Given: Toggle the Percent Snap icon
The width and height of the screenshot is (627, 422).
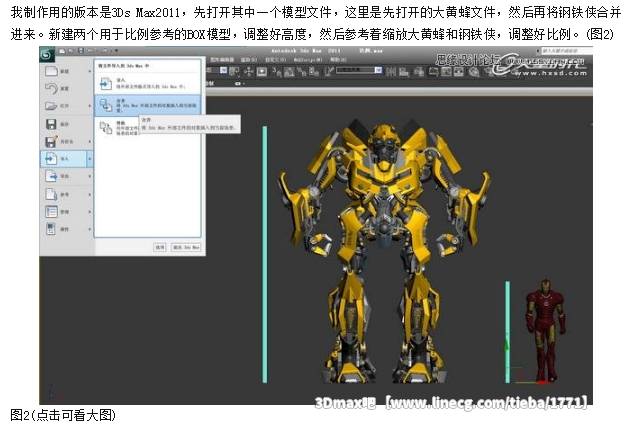Looking at the screenshot, I should click(x=302, y=72).
